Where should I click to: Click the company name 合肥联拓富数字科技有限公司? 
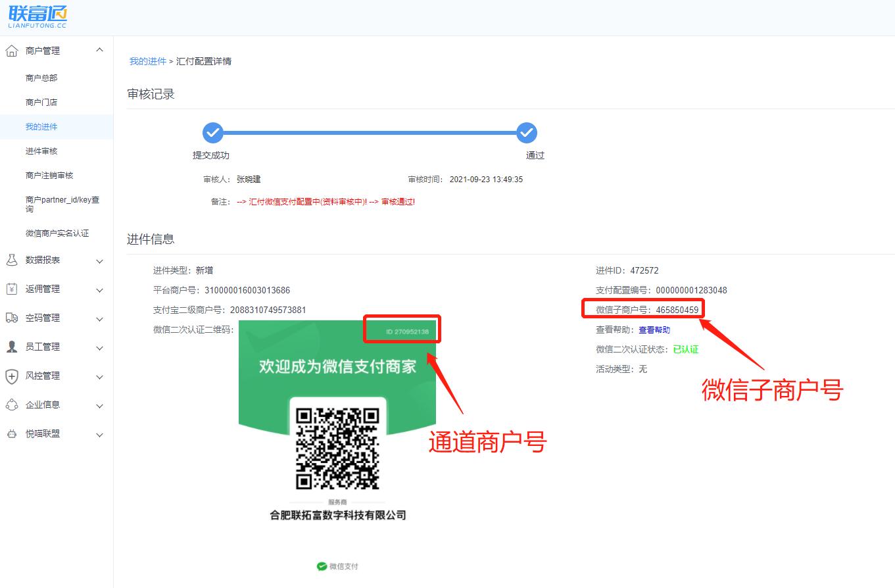(x=338, y=515)
